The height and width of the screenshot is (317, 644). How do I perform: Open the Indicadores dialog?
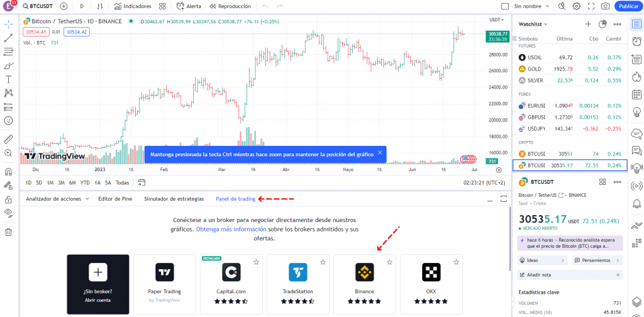[133, 6]
